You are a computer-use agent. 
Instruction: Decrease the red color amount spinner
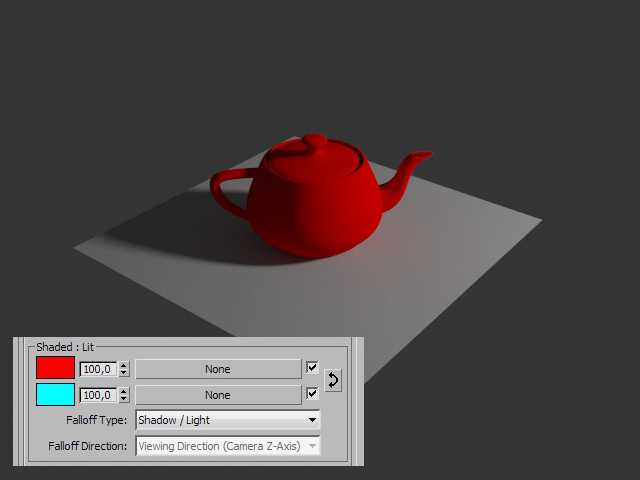coord(124,373)
